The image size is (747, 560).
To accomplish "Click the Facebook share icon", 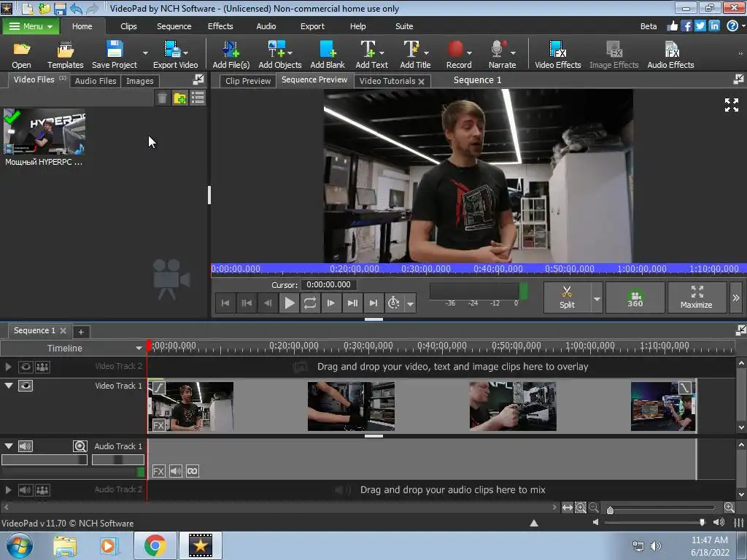I will [x=686, y=26].
